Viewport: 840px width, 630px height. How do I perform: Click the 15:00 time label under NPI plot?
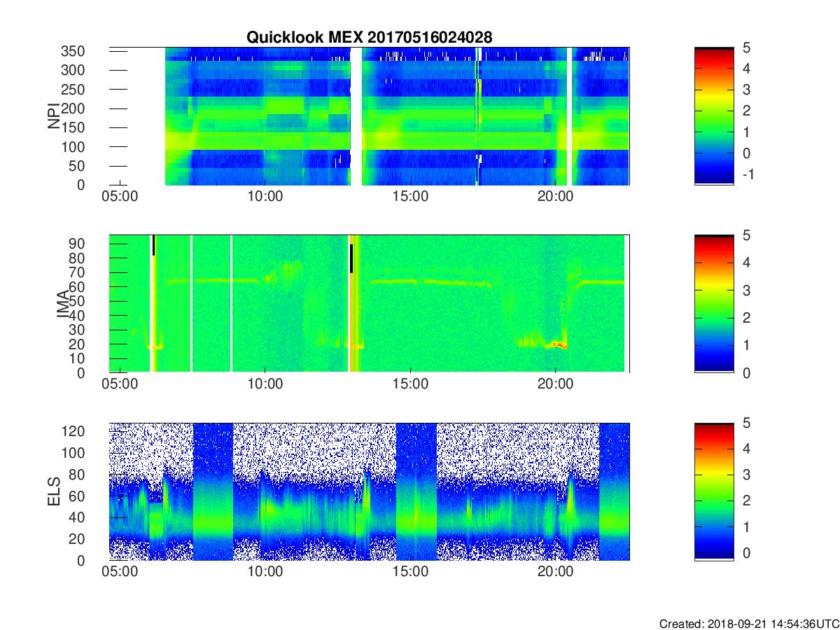(x=410, y=197)
